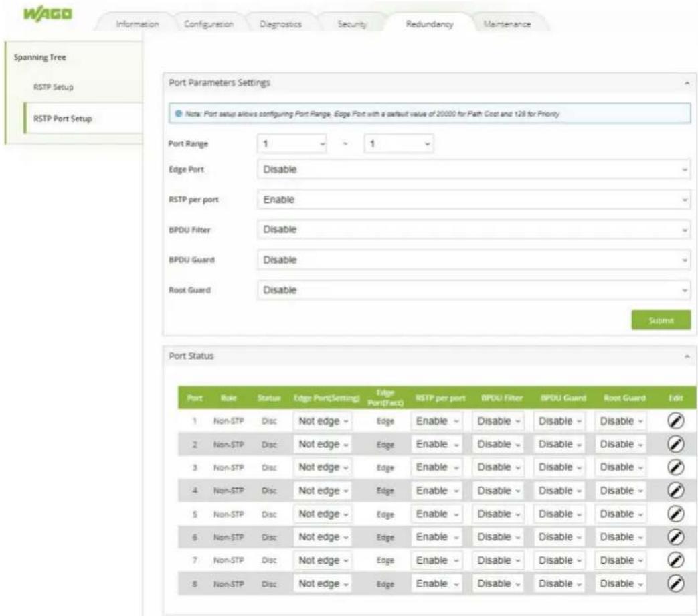Collapse the Port Status panel
The width and height of the screenshot is (698, 616).
687,356
